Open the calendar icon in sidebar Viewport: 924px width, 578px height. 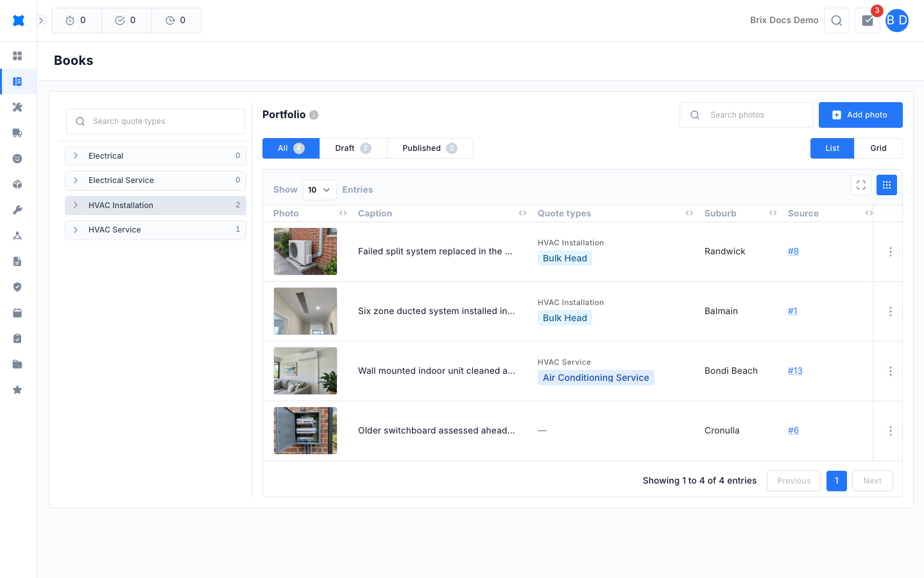[x=17, y=313]
